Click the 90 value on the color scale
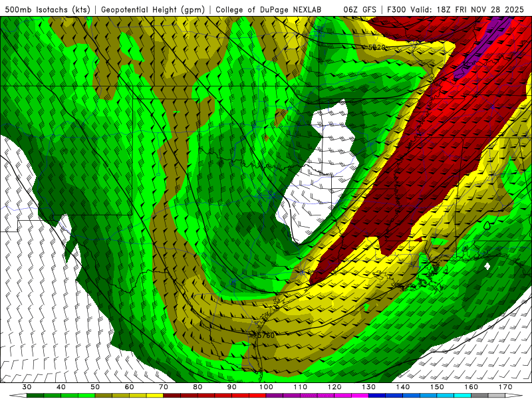This screenshot has height=399, width=532. 232,387
